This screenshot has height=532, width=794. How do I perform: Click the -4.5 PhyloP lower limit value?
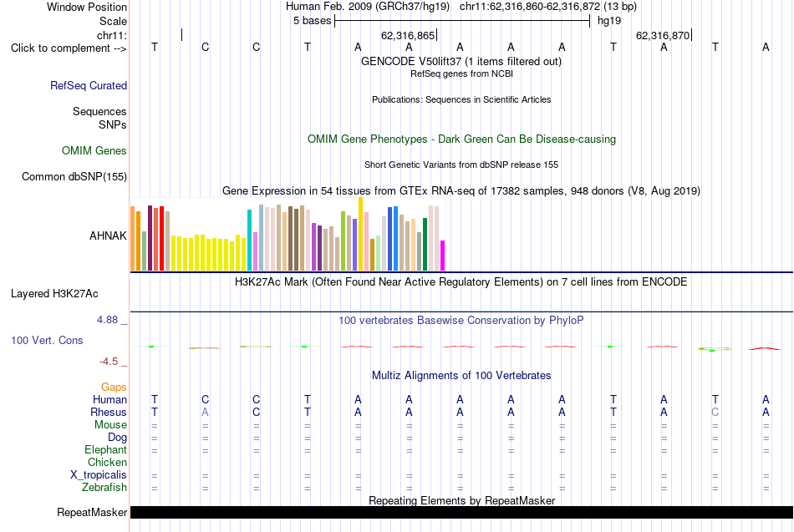(x=109, y=362)
